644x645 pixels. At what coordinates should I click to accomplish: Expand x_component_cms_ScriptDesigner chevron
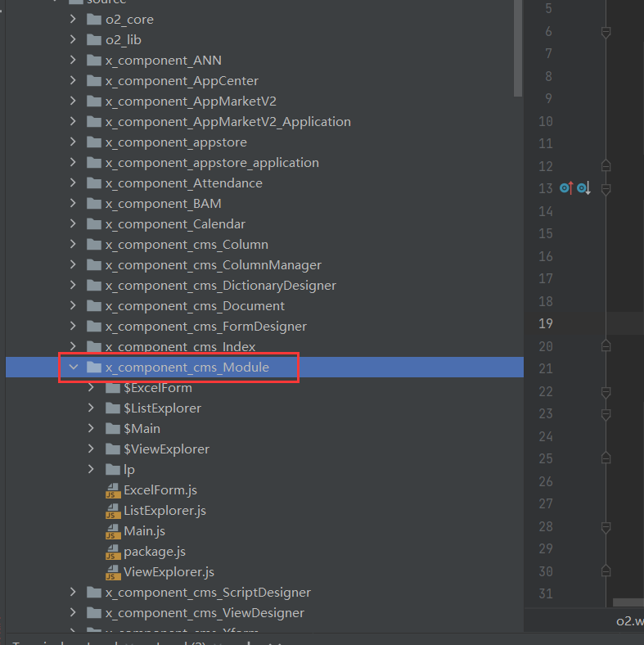pyautogui.click(x=73, y=593)
